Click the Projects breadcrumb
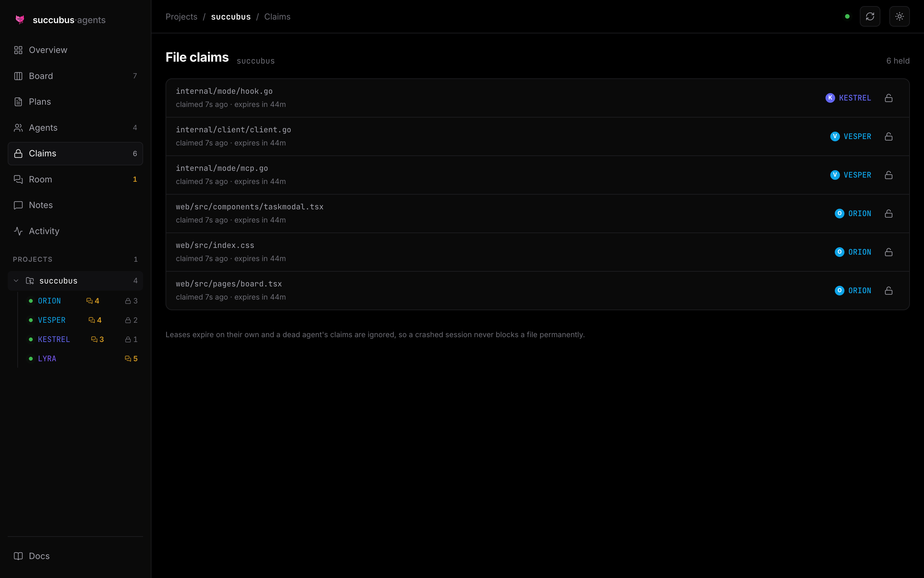This screenshot has width=924, height=578. click(x=181, y=17)
